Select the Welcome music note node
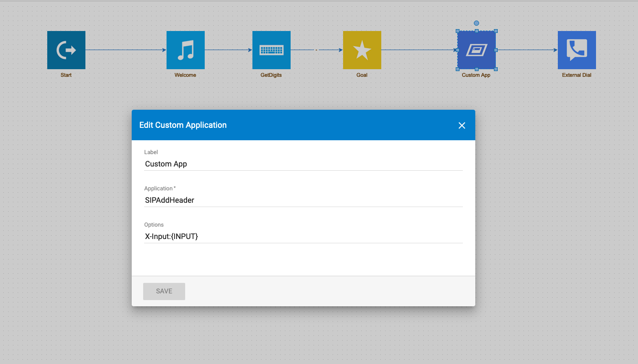Viewport: 638px width, 364px height. tap(186, 50)
